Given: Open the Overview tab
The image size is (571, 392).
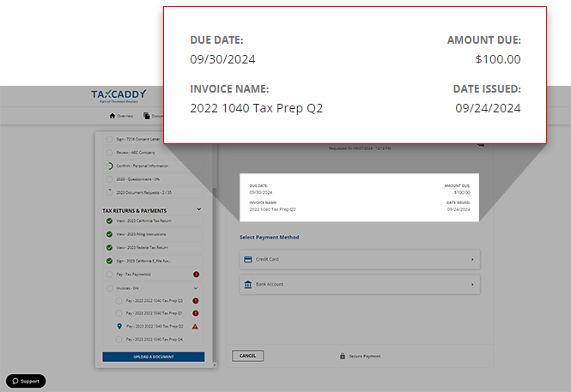Looking at the screenshot, I should pos(124,116).
